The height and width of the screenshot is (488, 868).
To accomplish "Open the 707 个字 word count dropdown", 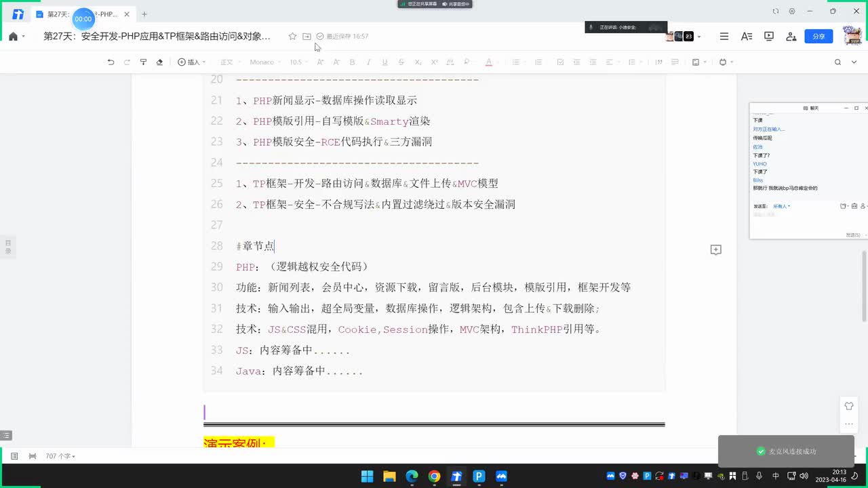I will pos(60,457).
